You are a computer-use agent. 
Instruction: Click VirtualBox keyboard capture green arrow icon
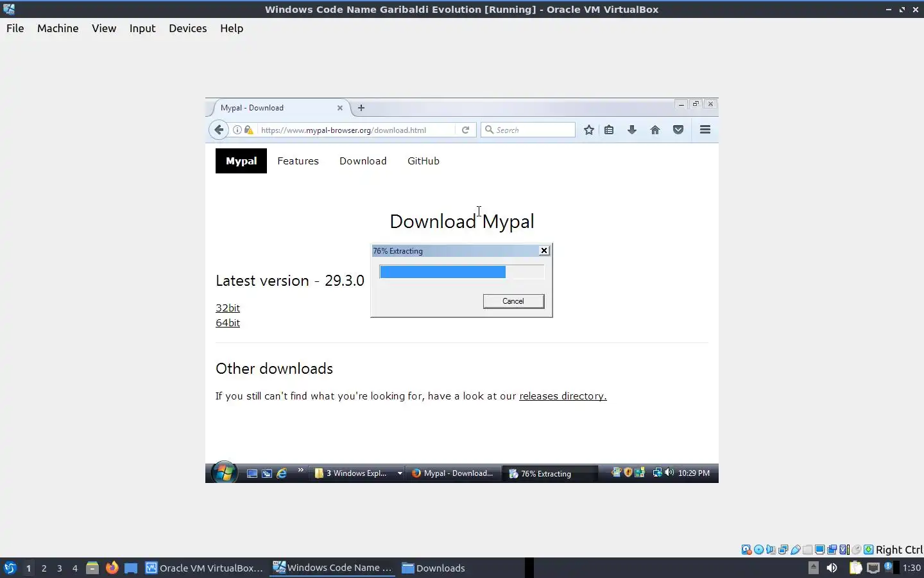point(868,549)
